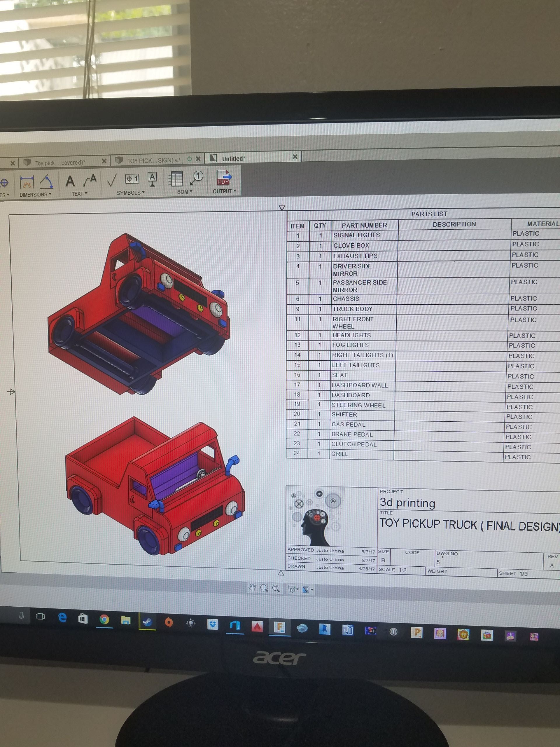
Task: Open Google Chrome from the taskbar
Action: pos(104,619)
